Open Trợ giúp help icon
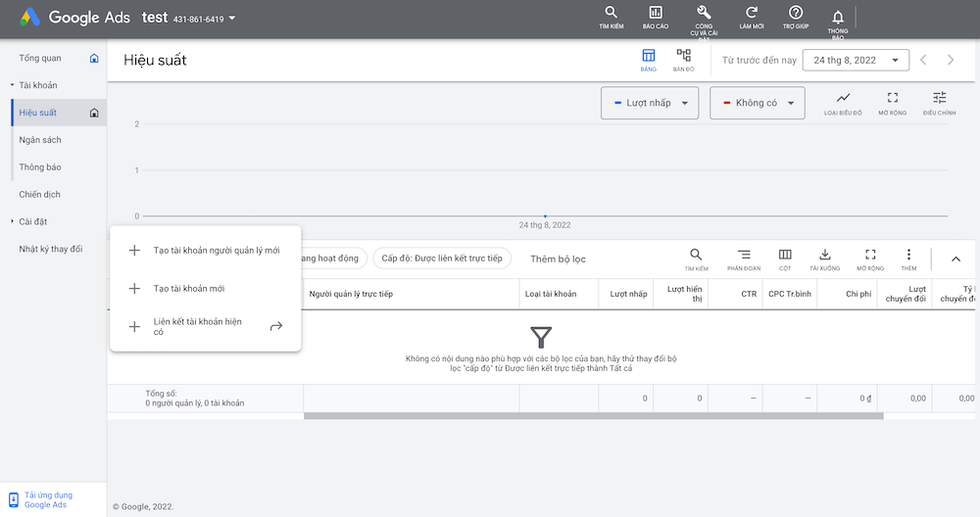Viewport: 980px width, 517px height. click(795, 17)
